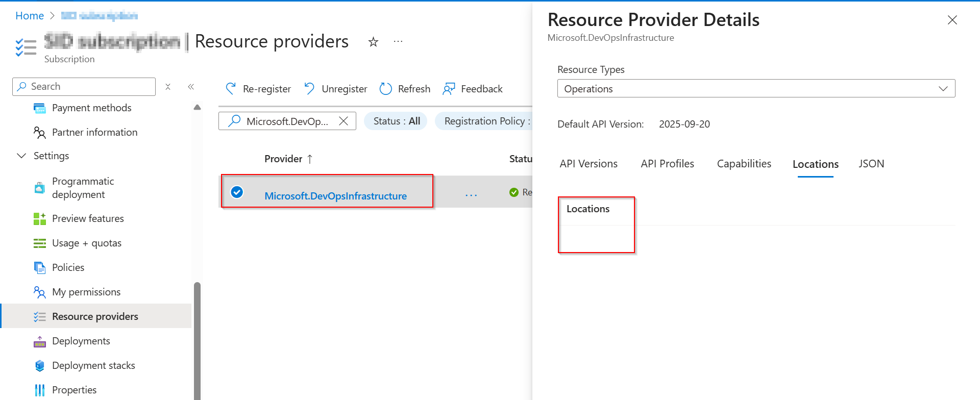The width and height of the screenshot is (980, 400).
Task: Open My permissions
Action: click(86, 292)
